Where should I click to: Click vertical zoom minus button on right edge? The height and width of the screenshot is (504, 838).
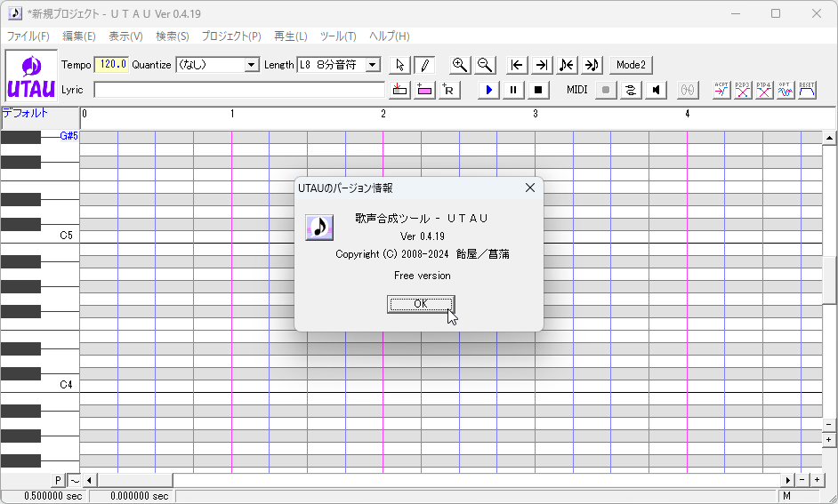click(x=829, y=425)
